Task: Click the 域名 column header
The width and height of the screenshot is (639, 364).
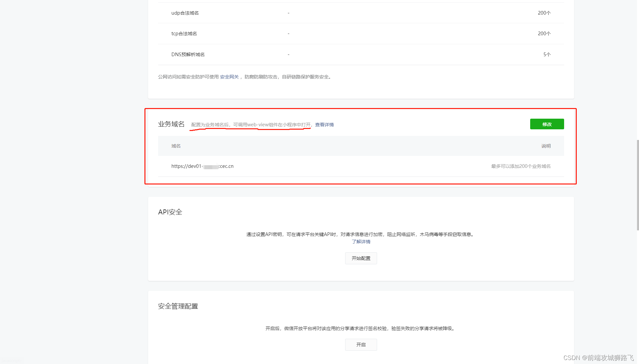Action: click(176, 146)
